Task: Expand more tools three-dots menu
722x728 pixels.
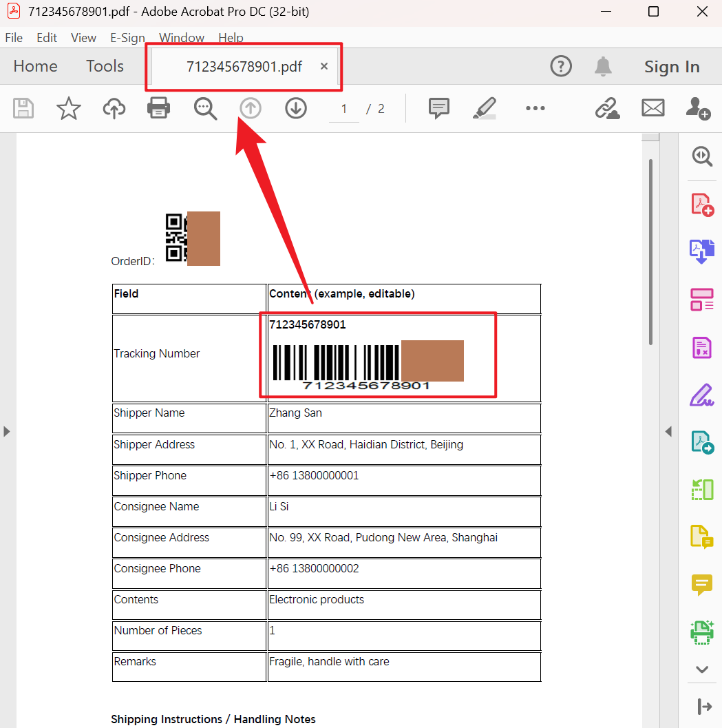Action: pyautogui.click(x=535, y=108)
